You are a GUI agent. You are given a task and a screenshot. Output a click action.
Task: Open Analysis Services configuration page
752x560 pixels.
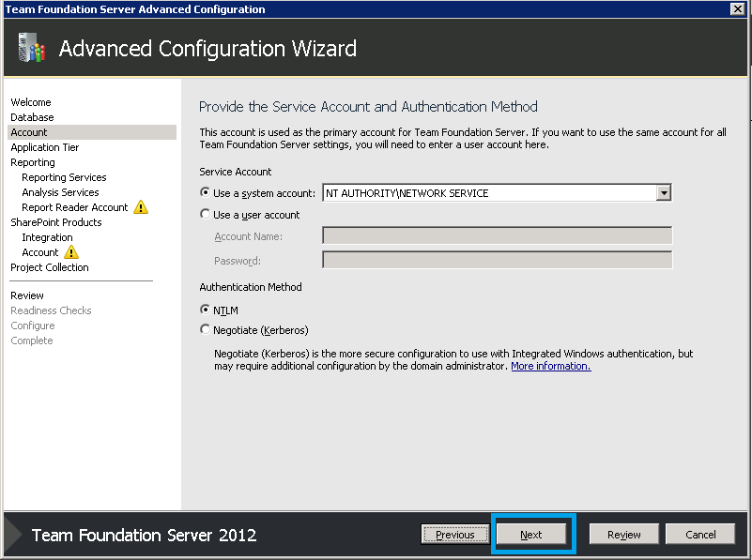[x=60, y=192]
